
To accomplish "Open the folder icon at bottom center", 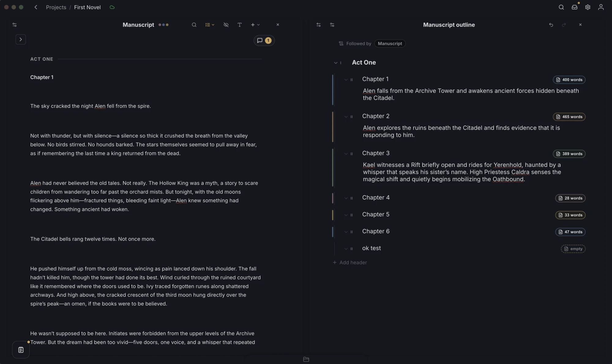I will pos(306,359).
